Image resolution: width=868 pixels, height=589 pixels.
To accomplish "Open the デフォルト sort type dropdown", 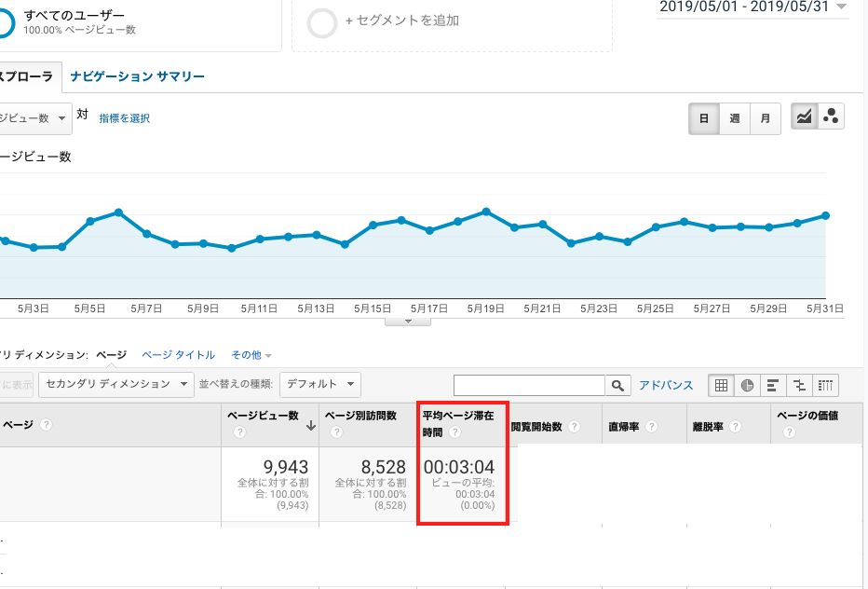I will [x=320, y=384].
